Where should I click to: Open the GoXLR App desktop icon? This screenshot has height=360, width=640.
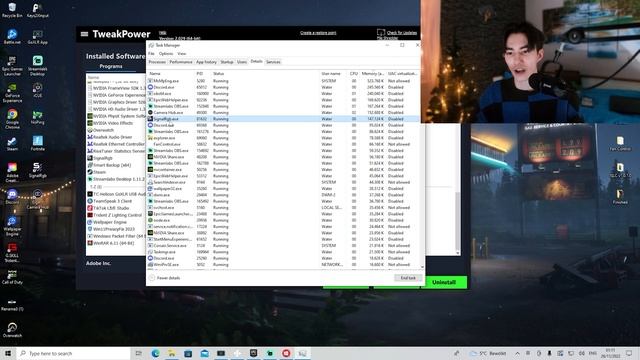(x=38, y=37)
